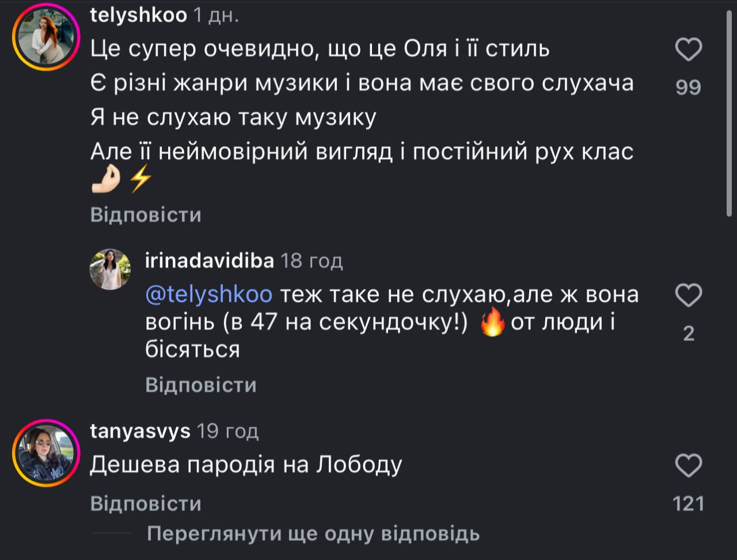Click Відповісти below tanyasvys's comment
Screen dimensions: 737x560
coord(146,504)
